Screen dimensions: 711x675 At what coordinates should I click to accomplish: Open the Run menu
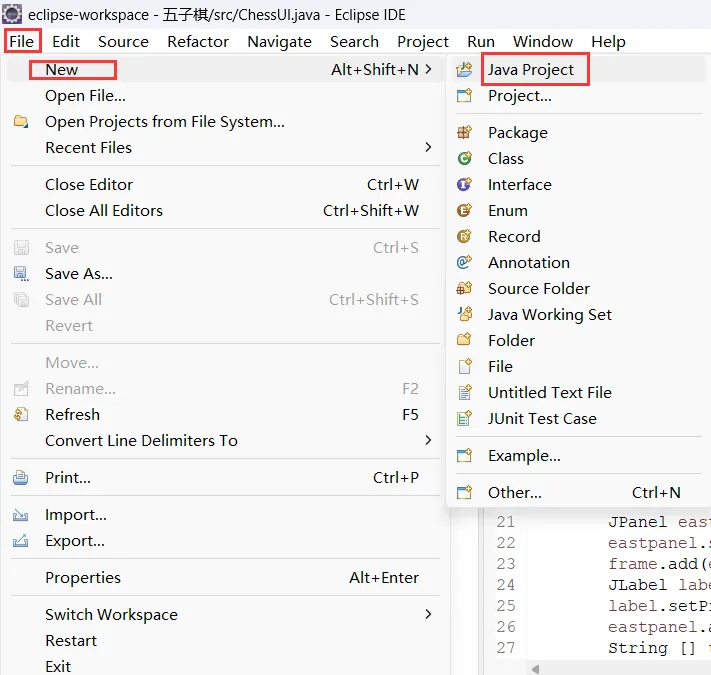tap(481, 41)
